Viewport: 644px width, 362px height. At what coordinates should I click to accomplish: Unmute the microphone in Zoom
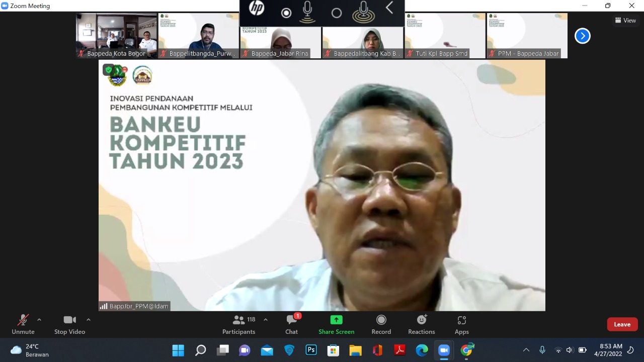tap(23, 324)
